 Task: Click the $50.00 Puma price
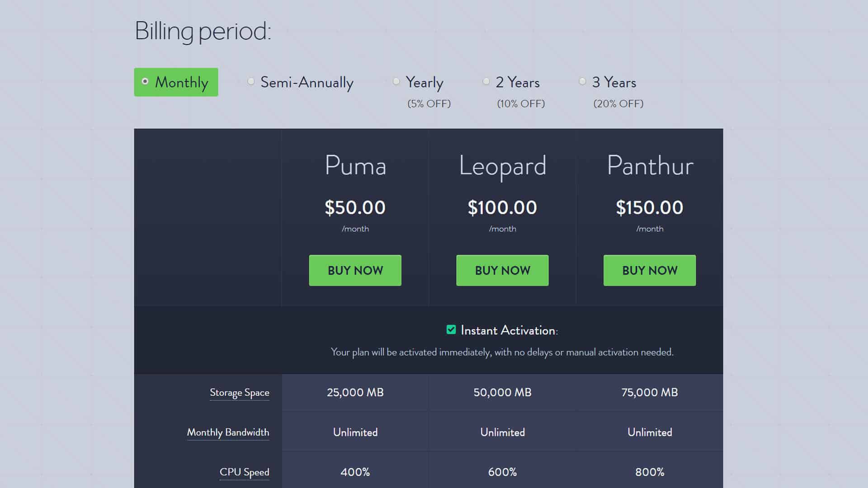[355, 207]
